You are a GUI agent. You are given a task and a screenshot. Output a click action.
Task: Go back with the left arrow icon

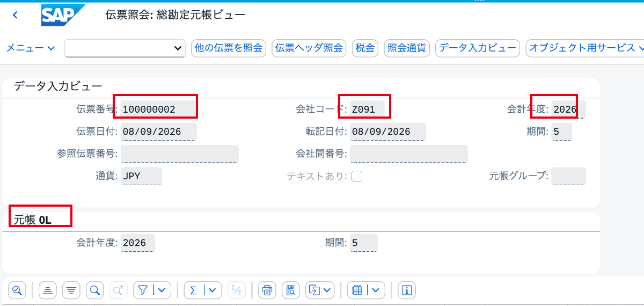tap(15, 15)
